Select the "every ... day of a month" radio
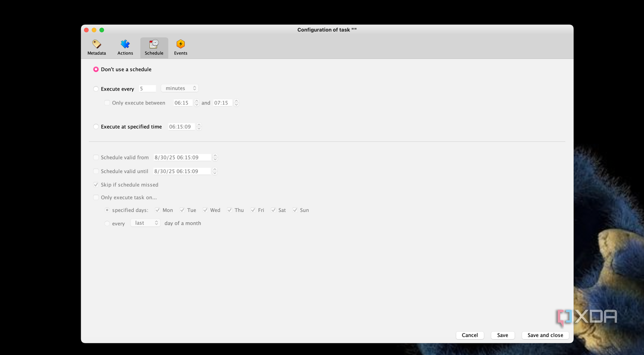Image resolution: width=644 pixels, height=355 pixels. (x=107, y=223)
